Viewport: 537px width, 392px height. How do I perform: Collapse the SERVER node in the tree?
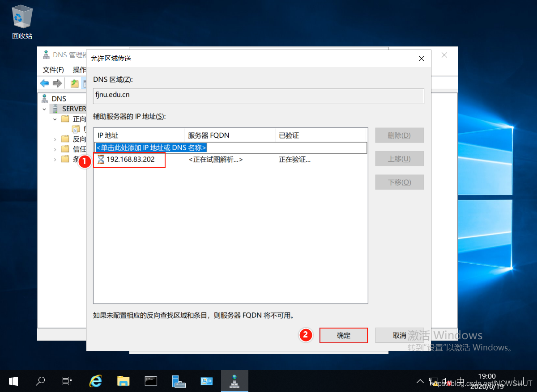44,109
